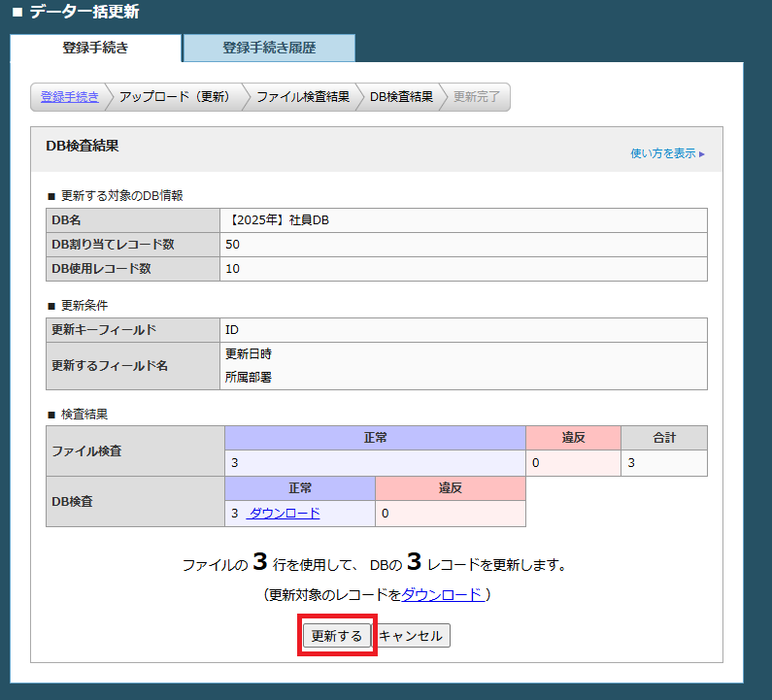Click the DB検査結果 panel heading
The image size is (772, 700).
[x=83, y=147]
